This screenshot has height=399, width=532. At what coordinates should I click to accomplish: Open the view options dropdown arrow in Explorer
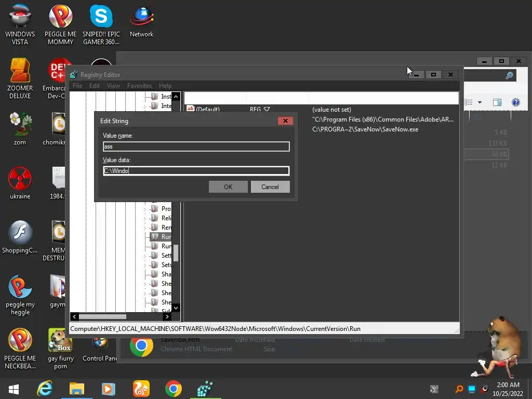tap(480, 102)
